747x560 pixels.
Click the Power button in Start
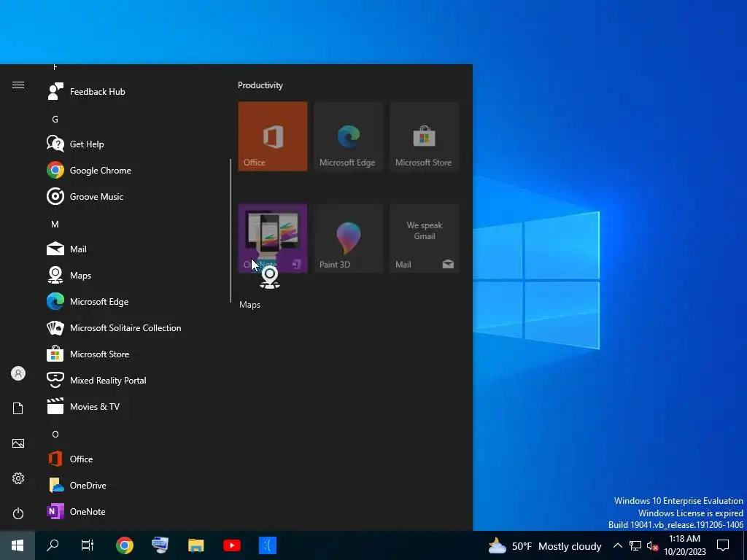click(x=18, y=513)
